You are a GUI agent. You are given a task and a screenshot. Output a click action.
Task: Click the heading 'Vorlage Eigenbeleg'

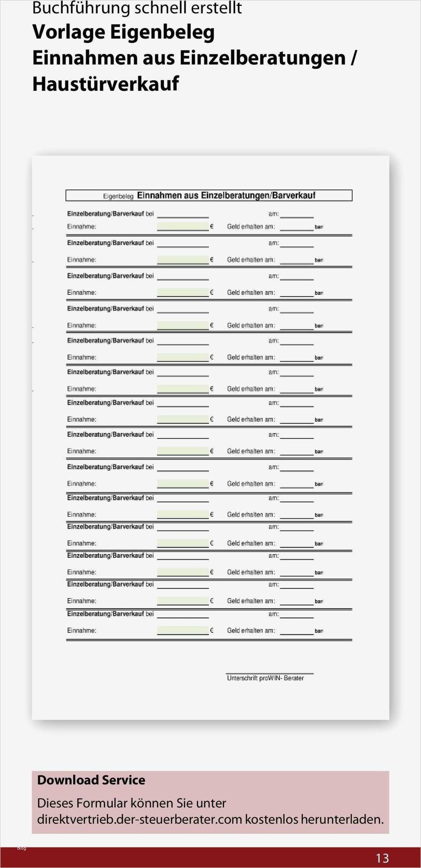[124, 32]
